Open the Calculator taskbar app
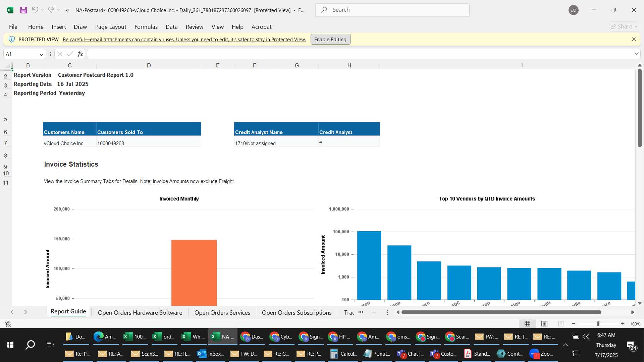 click(344, 354)
